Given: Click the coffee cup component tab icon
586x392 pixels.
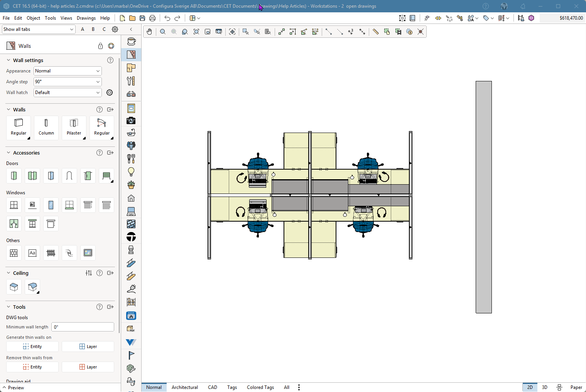Looking at the screenshot, I should [131, 41].
